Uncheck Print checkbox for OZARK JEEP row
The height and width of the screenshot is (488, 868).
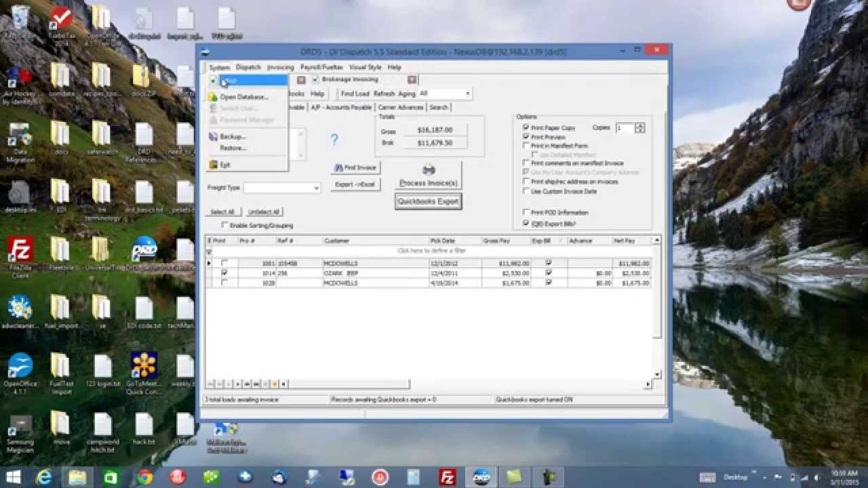point(224,272)
